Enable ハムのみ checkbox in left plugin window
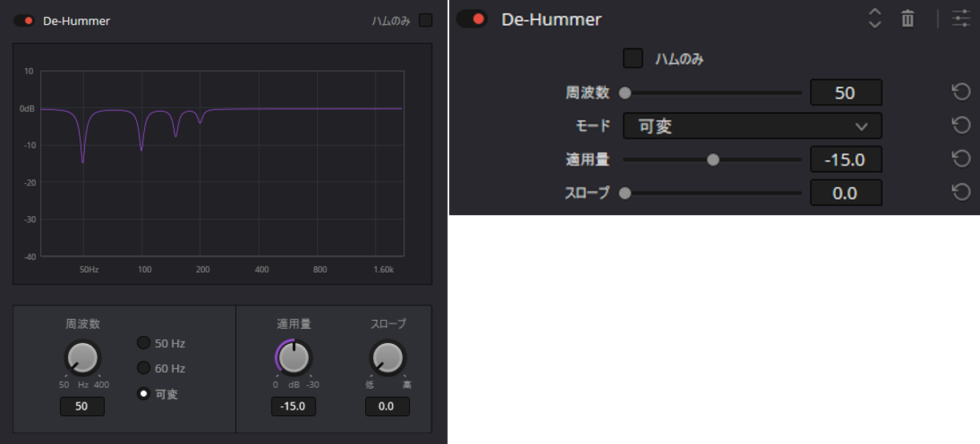The image size is (980, 444). click(x=425, y=21)
